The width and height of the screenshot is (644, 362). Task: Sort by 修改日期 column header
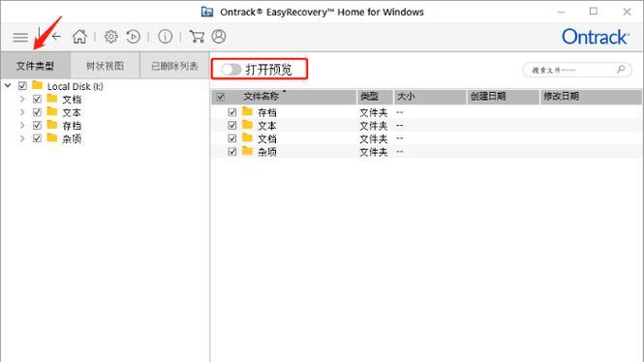tap(591, 97)
